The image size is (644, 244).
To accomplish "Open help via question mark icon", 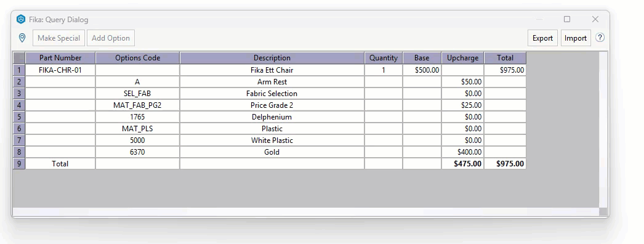I will click(600, 38).
